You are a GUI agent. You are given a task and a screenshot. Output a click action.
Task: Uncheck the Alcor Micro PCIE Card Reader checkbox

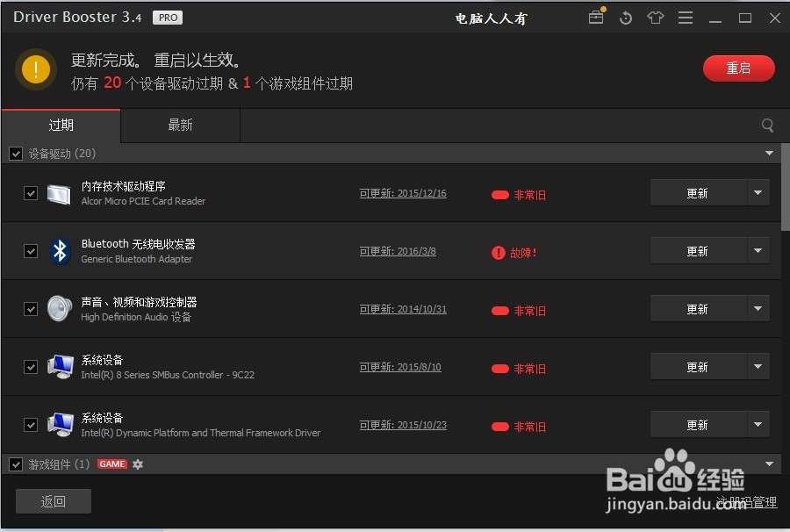click(31, 193)
